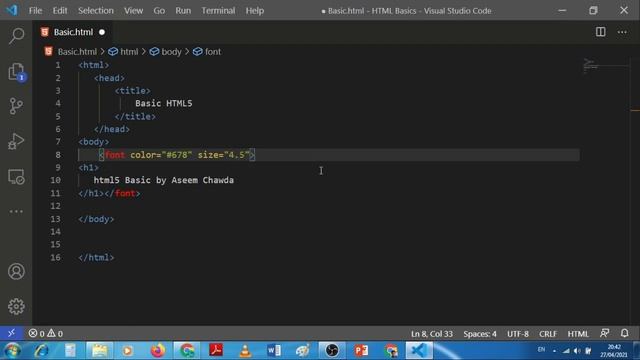
Task: Show errors and warnings count in status bar
Action: (46, 333)
